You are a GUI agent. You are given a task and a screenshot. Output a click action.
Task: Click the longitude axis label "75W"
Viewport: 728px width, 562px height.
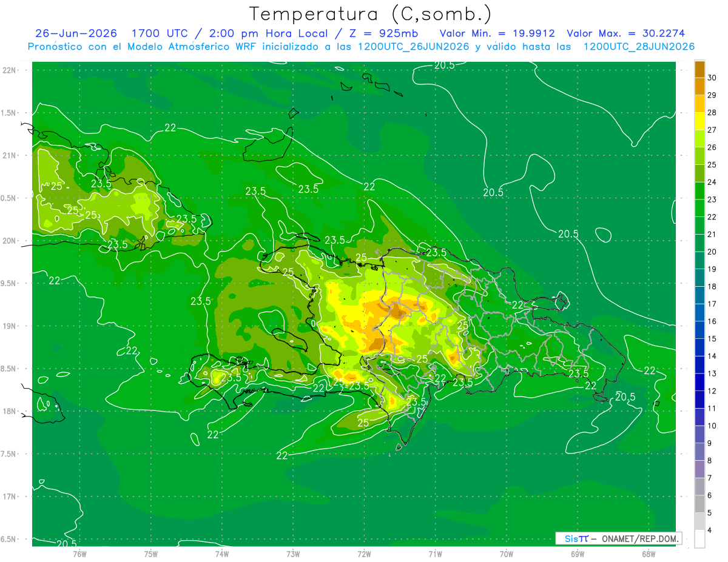click(151, 554)
